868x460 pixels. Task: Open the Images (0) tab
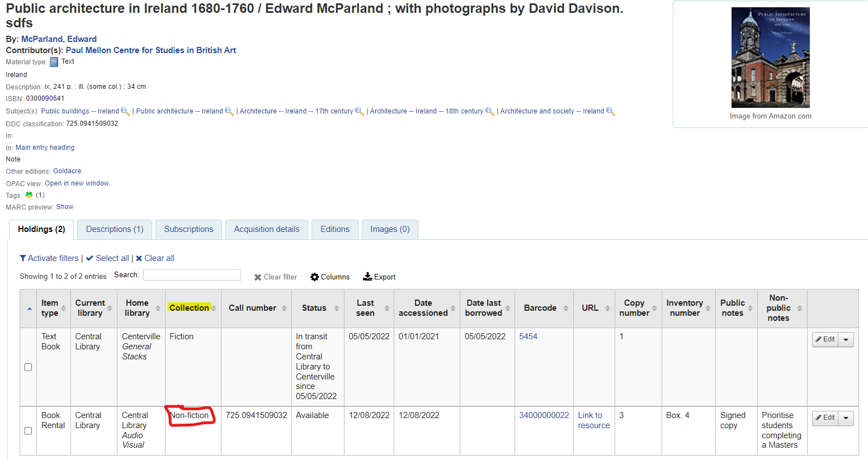[390, 229]
